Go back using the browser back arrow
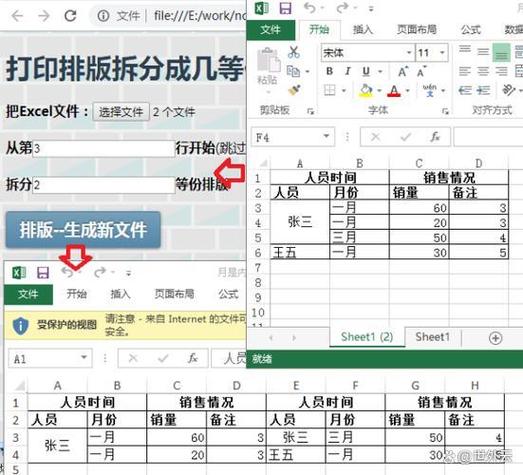This screenshot has width=523, height=475. [x=17, y=16]
